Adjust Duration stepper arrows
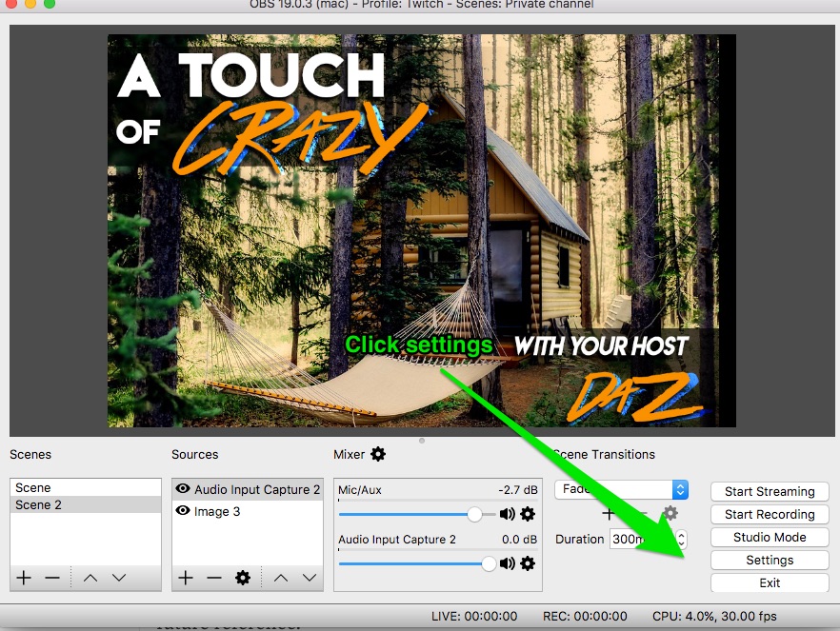This screenshot has height=631, width=840. pos(681,539)
